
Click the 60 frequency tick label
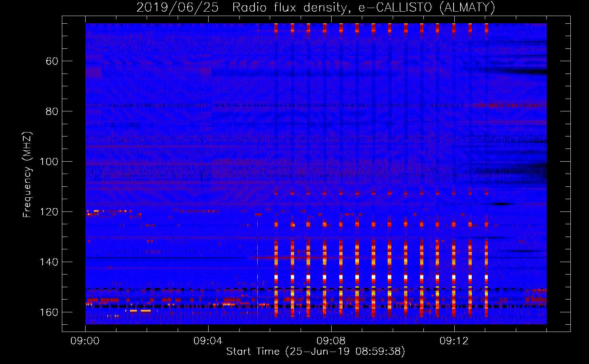[x=52, y=61]
